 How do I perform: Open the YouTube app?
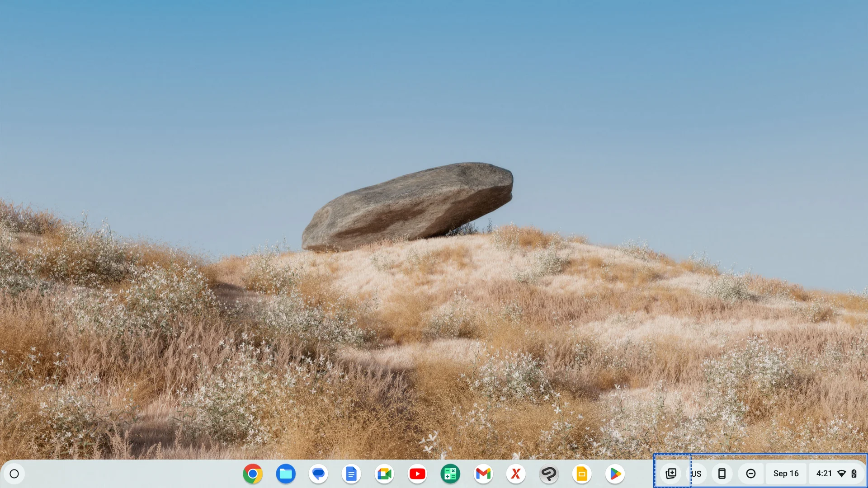pos(417,474)
